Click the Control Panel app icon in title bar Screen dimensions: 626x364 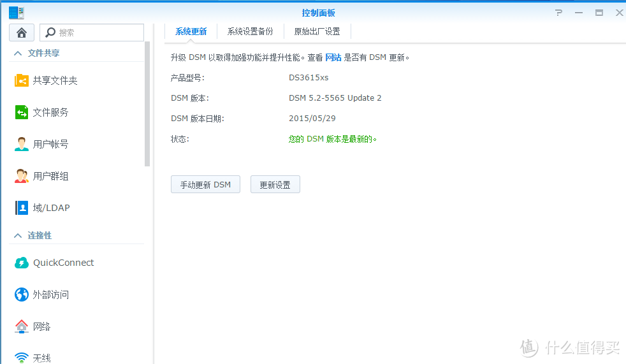(x=17, y=13)
